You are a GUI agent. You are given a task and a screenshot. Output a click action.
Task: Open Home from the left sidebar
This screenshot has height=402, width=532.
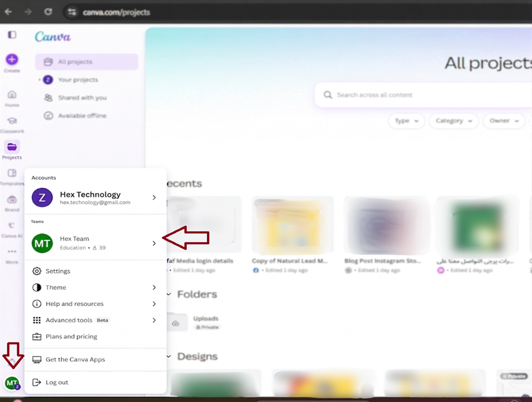(12, 95)
